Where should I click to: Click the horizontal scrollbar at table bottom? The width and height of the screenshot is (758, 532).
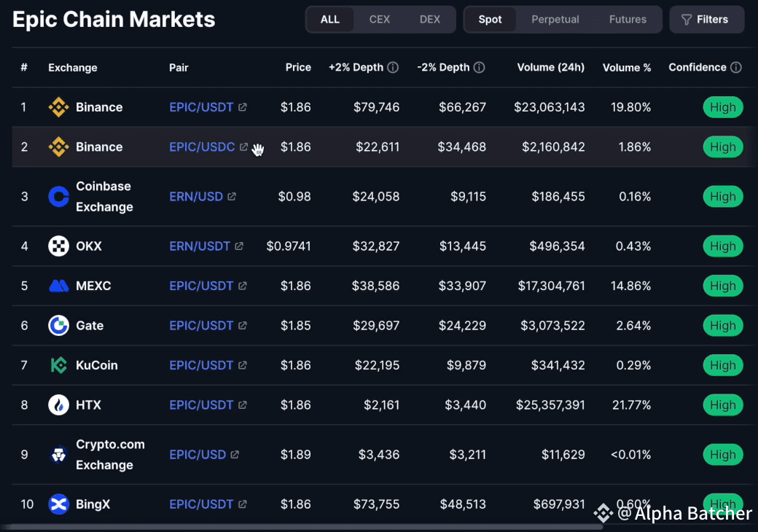(x=305, y=527)
